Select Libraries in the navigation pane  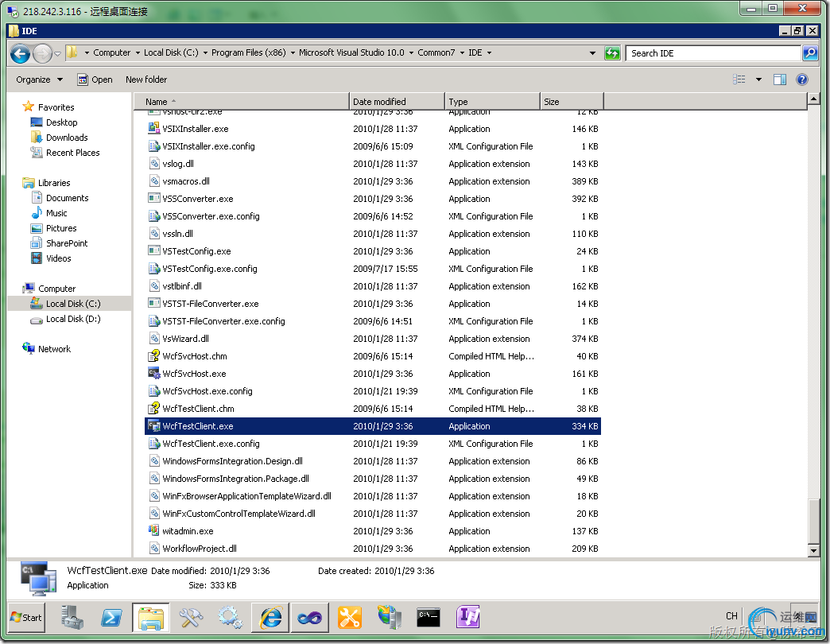coord(54,183)
